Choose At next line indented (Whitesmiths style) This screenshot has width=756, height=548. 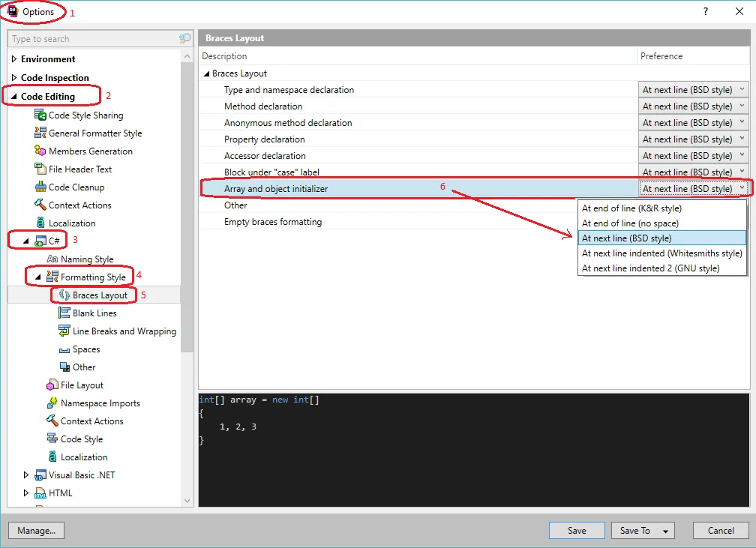coord(662,253)
